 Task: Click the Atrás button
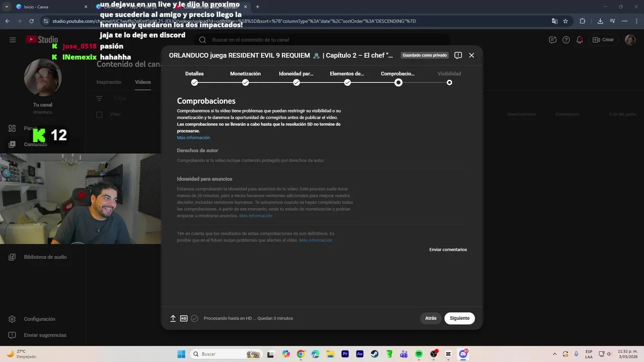pyautogui.click(x=431, y=318)
